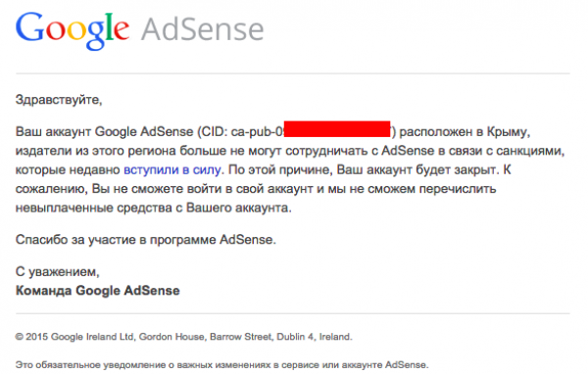Click "Спасибо за участие в программе AdSense"

[x=144, y=240]
